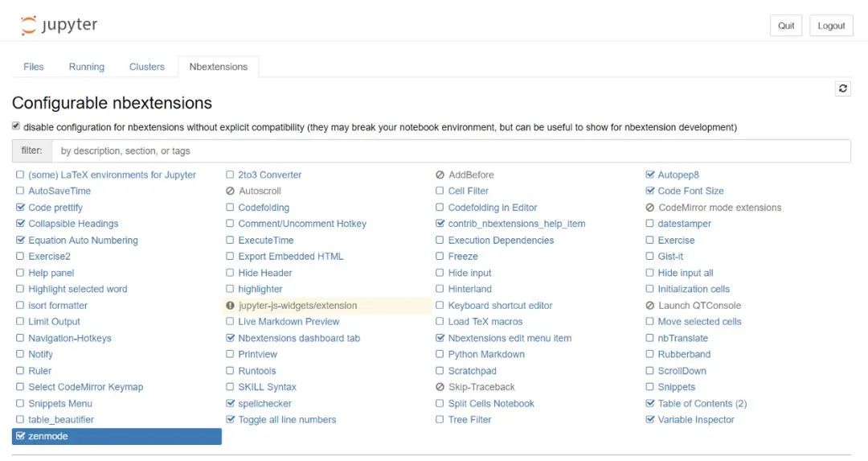Click the disabled icon next to Skip-Traceback
Image resolution: width=868 pixels, height=461 pixels.
(440, 387)
